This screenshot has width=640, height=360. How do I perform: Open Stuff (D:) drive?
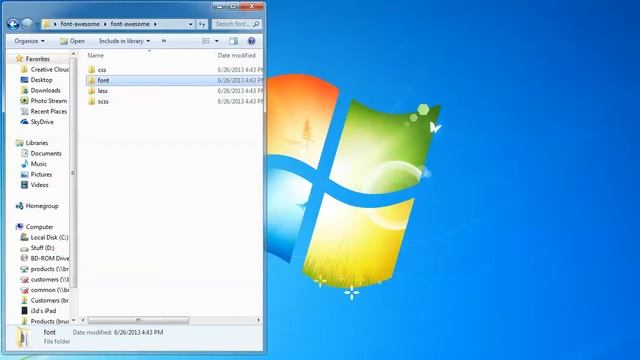click(x=42, y=248)
